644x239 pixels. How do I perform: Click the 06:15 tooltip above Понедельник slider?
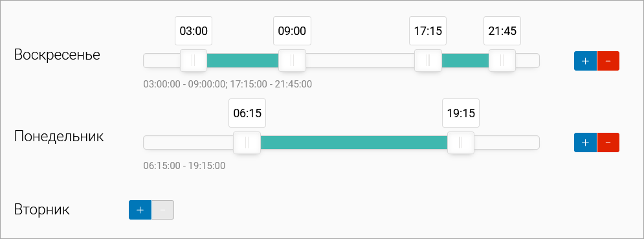[247, 113]
